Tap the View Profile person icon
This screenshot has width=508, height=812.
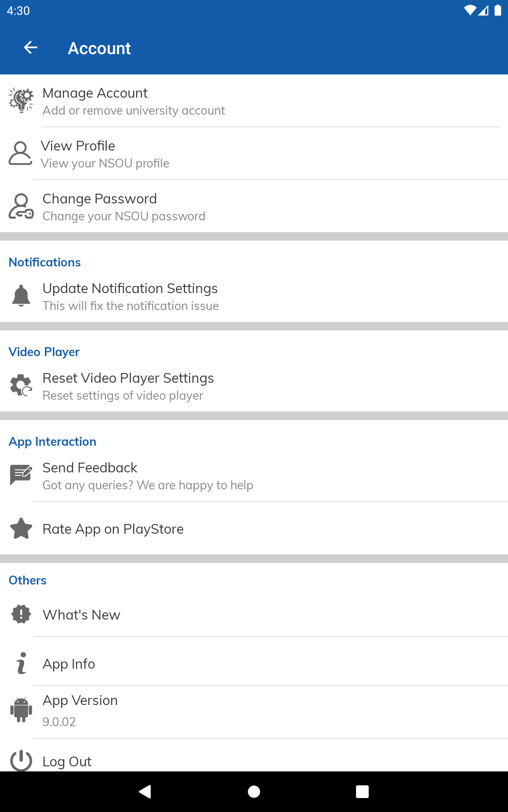(20, 154)
